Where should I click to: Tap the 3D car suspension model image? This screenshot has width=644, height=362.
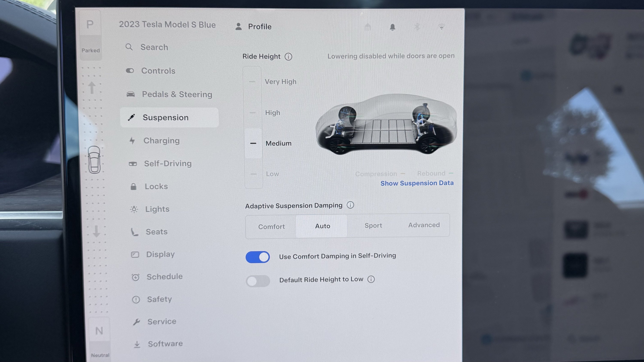[386, 124]
